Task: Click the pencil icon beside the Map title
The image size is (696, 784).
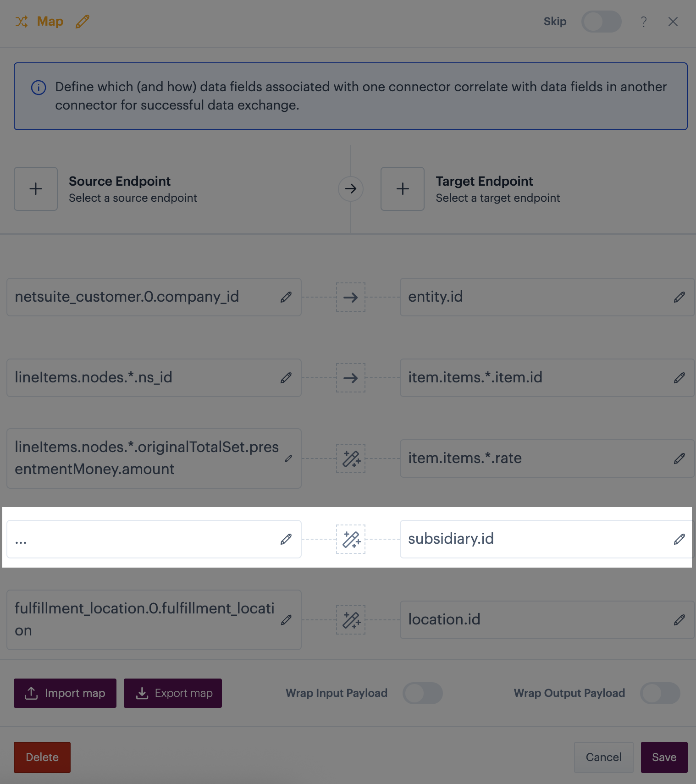Action: 83,22
